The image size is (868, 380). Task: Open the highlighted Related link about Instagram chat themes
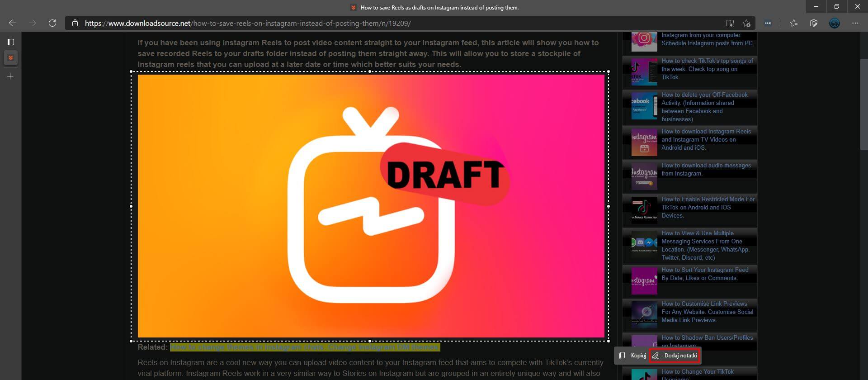pyautogui.click(x=305, y=347)
